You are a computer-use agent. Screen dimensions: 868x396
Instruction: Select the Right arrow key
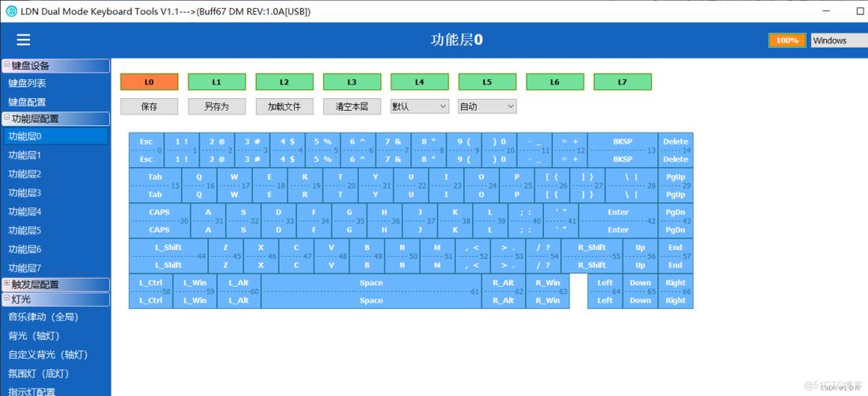coord(676,291)
